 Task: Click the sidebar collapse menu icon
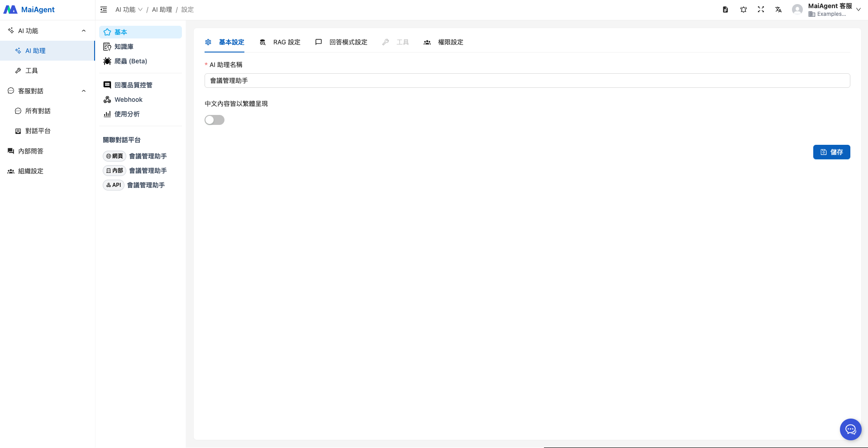104,10
